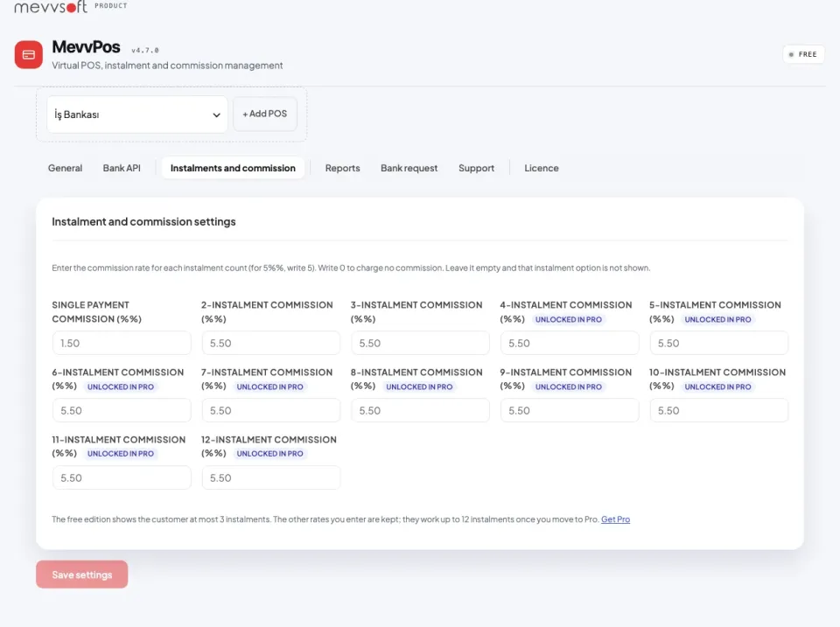
Task: Click the 9-instalment commission input
Action: (570, 410)
